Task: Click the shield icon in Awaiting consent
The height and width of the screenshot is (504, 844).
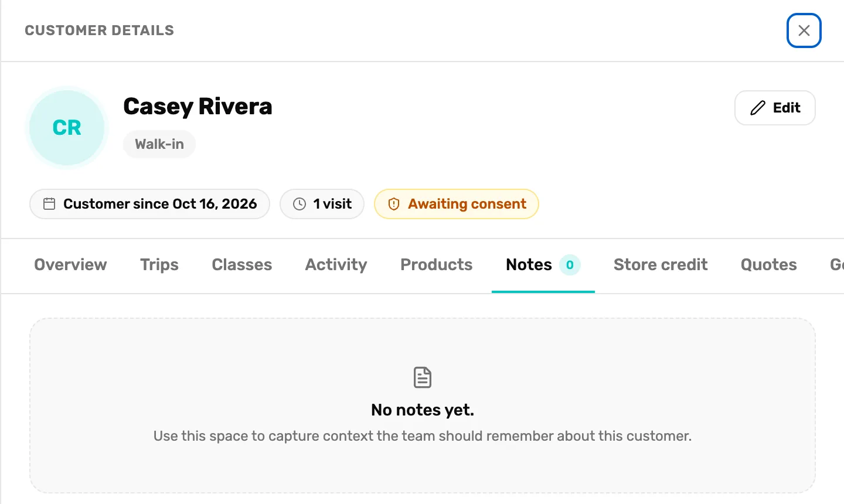Action: point(394,204)
